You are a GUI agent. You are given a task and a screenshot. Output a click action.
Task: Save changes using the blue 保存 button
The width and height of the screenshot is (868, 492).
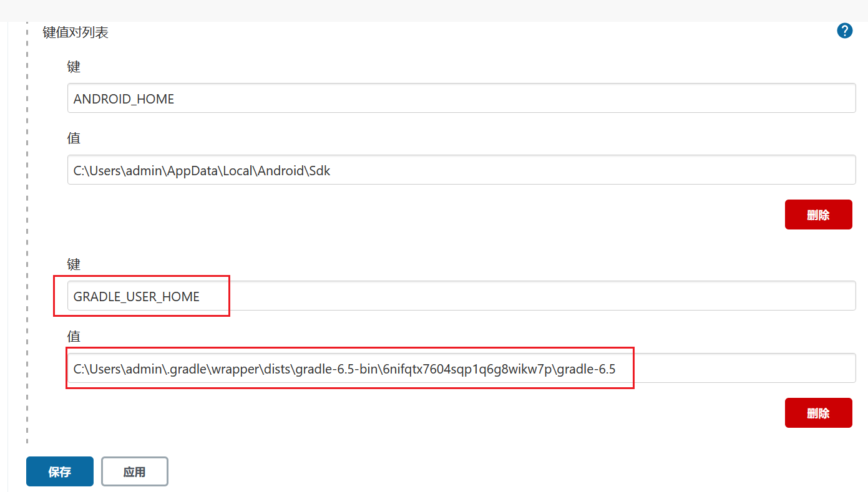(59, 471)
